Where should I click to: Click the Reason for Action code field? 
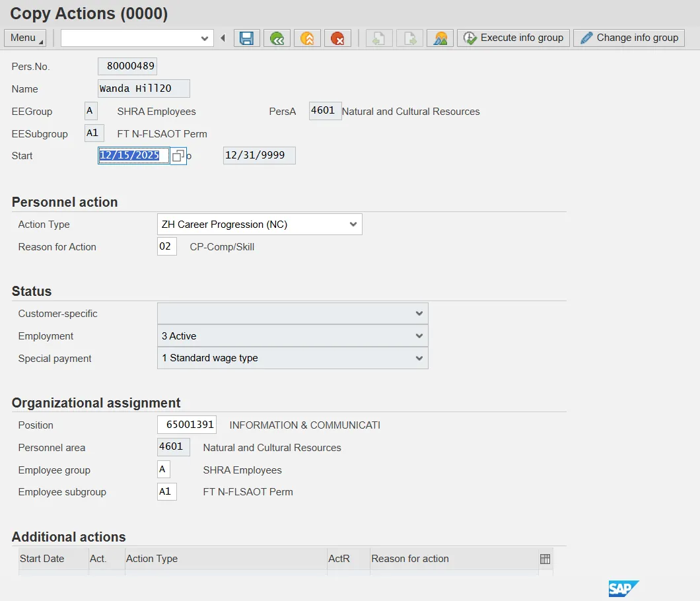tap(166, 246)
